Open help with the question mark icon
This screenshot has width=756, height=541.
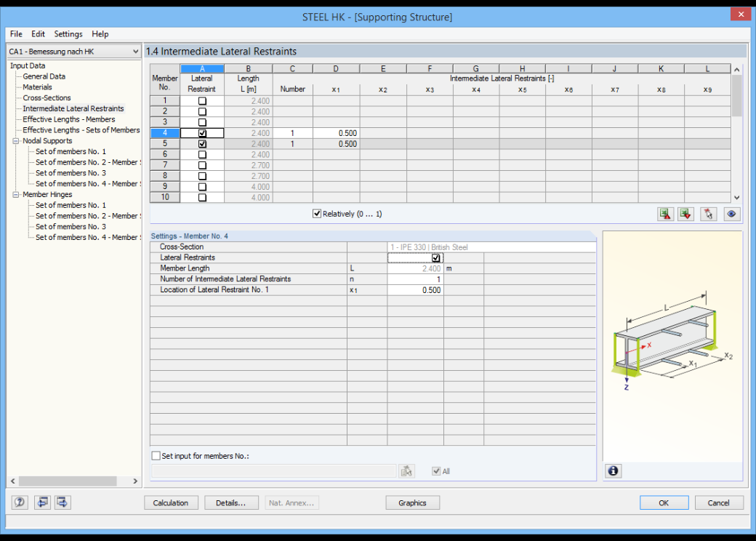[20, 502]
